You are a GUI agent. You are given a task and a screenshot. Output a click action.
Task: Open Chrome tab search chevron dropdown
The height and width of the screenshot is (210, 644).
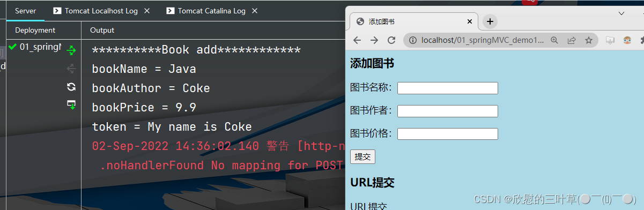pyautogui.click(x=621, y=13)
